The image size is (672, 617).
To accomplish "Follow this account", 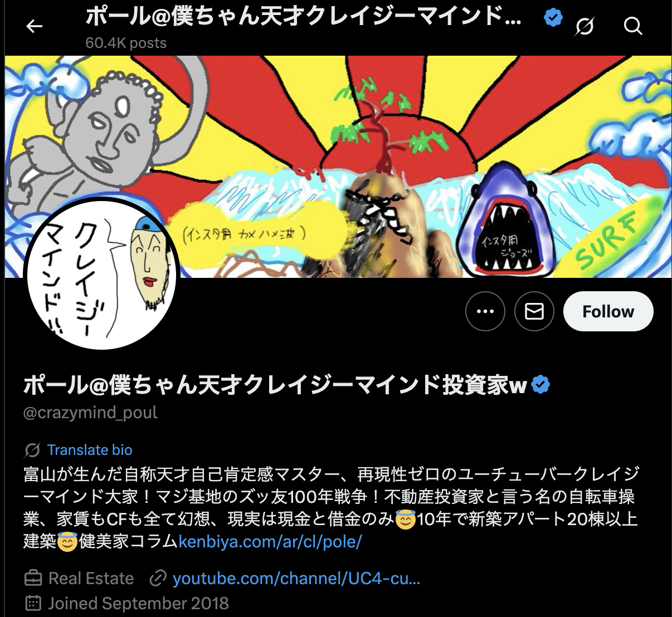I will 608,311.
